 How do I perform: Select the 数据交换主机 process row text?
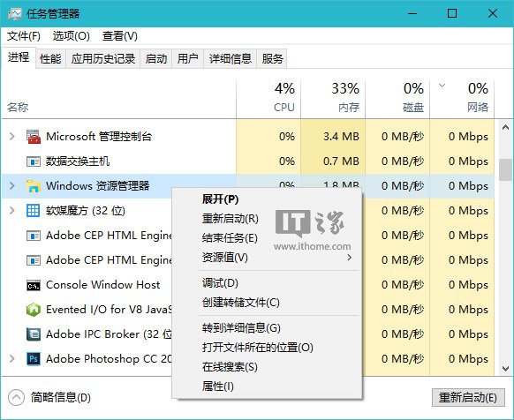(x=78, y=161)
